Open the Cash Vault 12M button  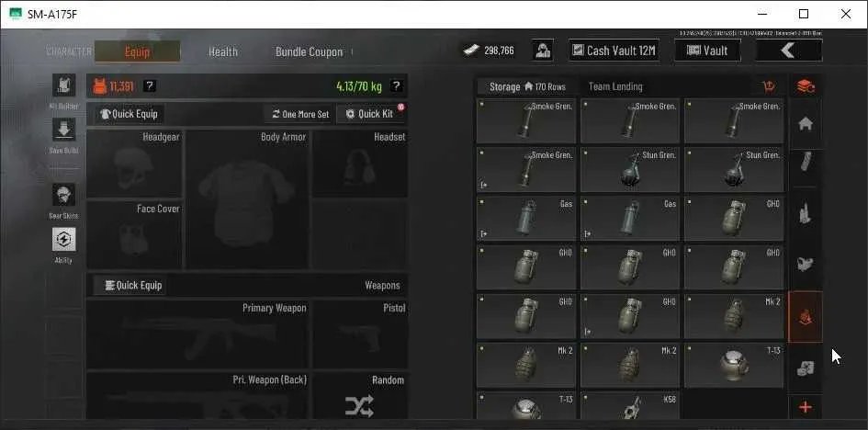(614, 51)
